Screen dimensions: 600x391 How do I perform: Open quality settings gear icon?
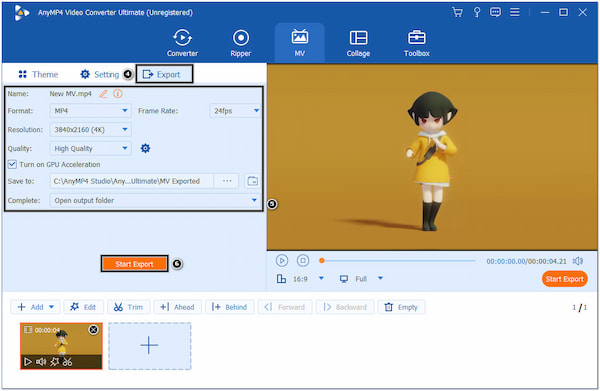click(145, 148)
